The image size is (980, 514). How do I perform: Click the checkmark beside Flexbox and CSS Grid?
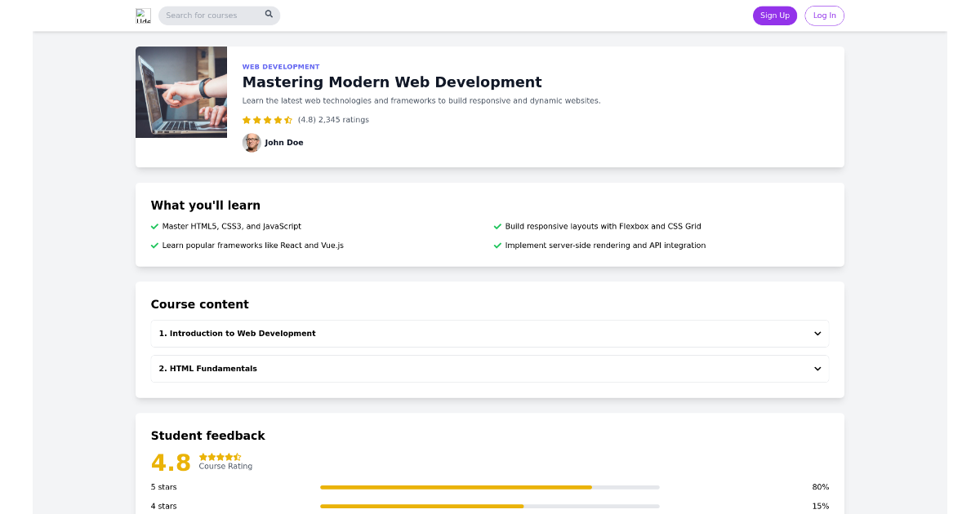(497, 226)
